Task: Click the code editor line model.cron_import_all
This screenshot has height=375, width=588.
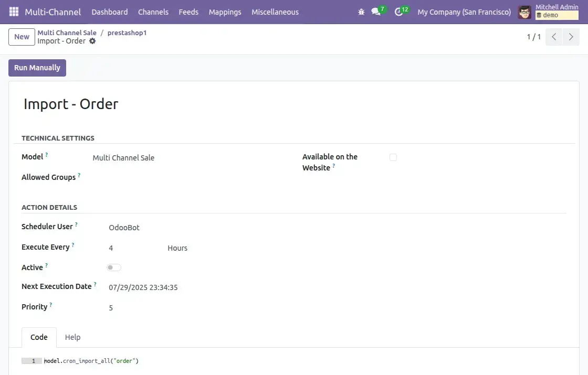Action: pyautogui.click(x=91, y=361)
